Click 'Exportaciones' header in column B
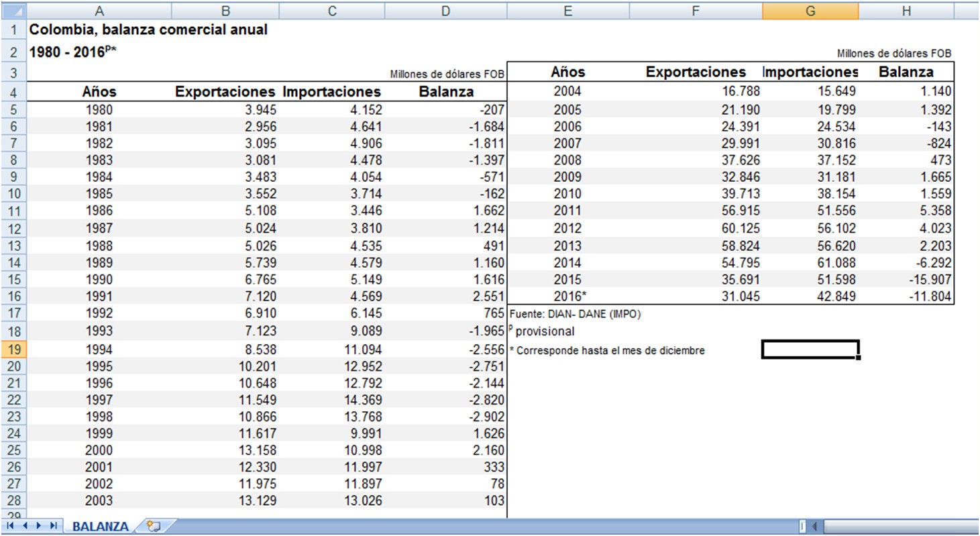This screenshot has width=980, height=536. (225, 92)
